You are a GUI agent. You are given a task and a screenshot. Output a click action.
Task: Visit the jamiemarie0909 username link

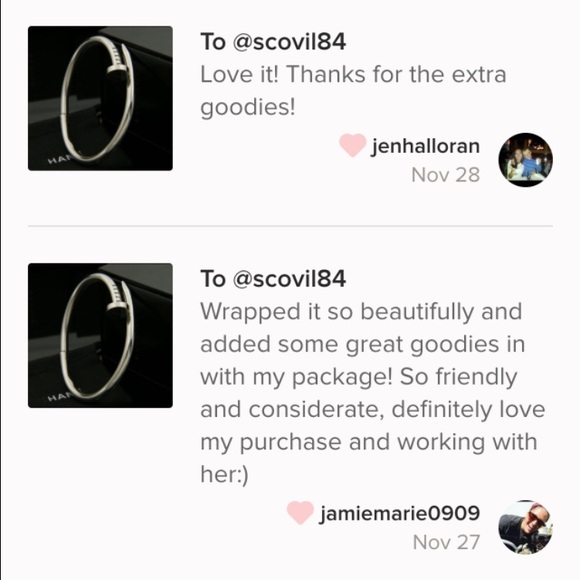(x=400, y=513)
